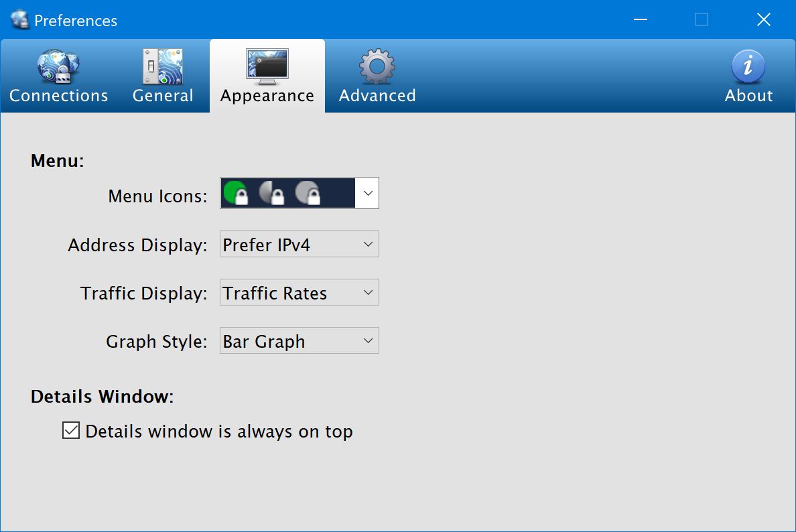
Task: Click the "Details window is always on top" label
Action: [219, 431]
